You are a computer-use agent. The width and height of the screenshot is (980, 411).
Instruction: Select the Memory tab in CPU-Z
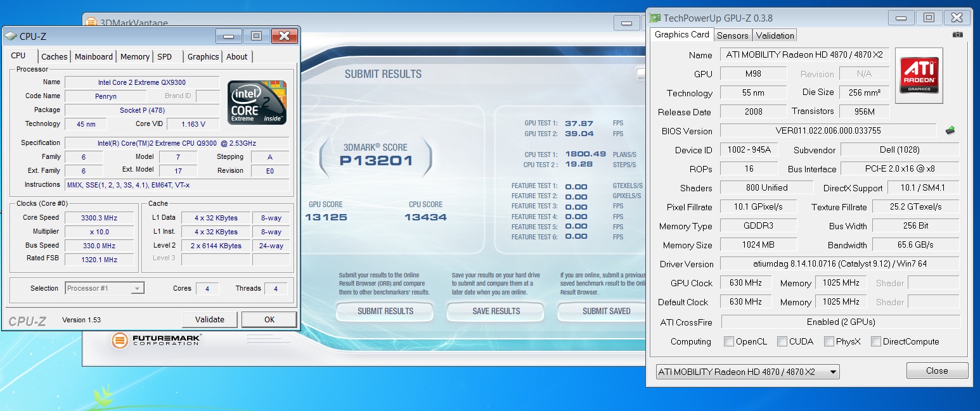[x=135, y=56]
